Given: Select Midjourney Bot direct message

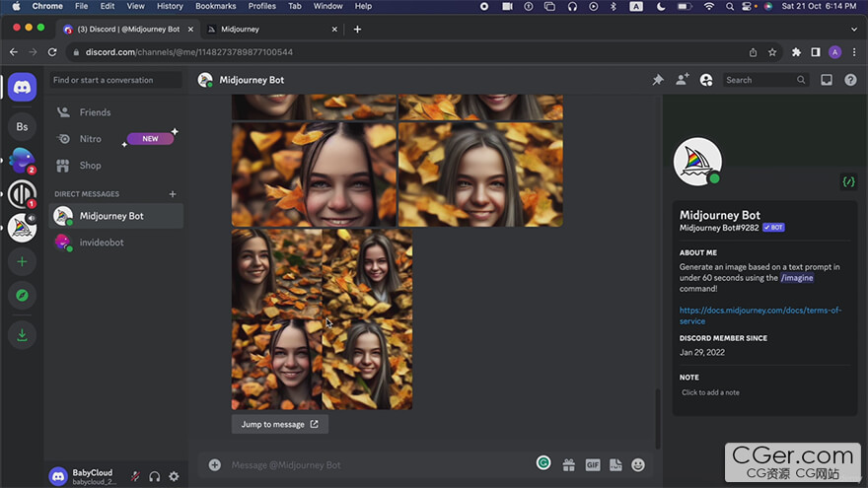Looking at the screenshot, I should tap(115, 216).
